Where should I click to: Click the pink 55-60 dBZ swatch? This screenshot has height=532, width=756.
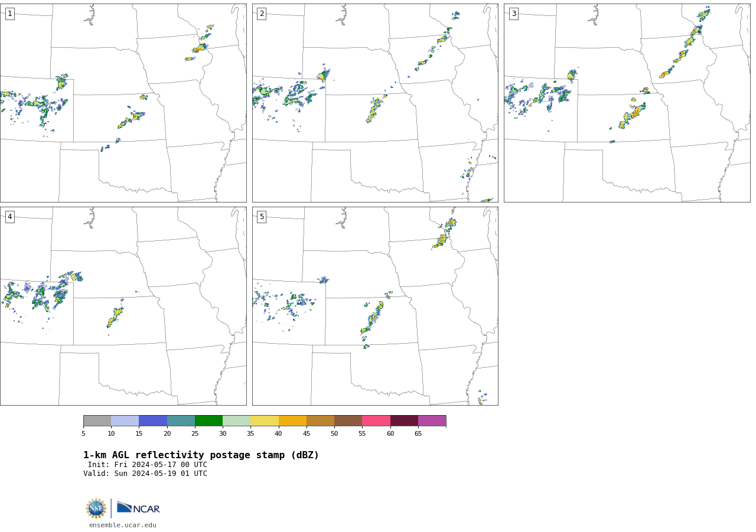pos(376,420)
